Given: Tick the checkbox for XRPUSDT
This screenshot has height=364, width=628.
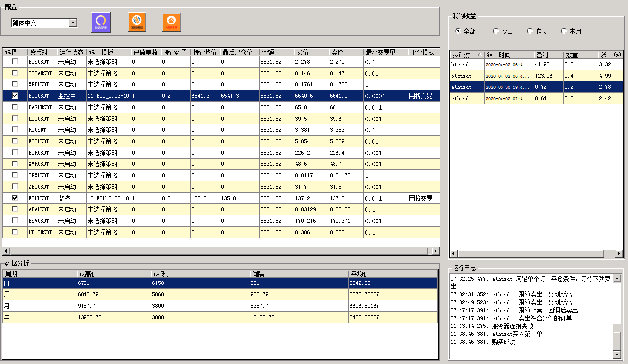Looking at the screenshot, I should (15, 84).
